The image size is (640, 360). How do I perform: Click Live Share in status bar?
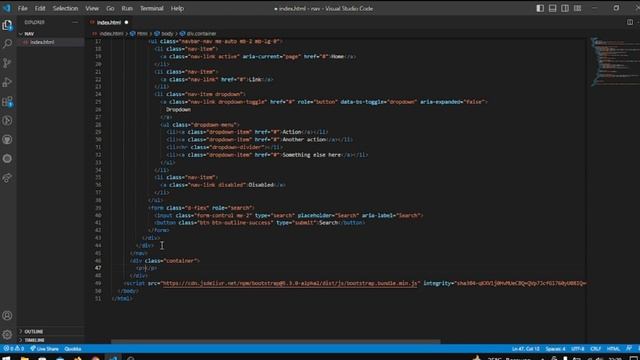point(44,349)
